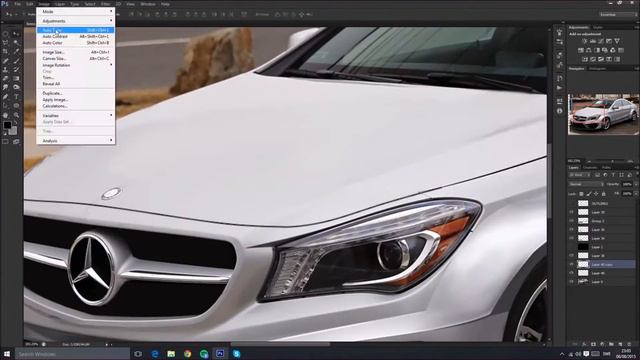640x360 pixels.
Task: Expand the Image Rotation submenu
Action: click(x=76, y=65)
